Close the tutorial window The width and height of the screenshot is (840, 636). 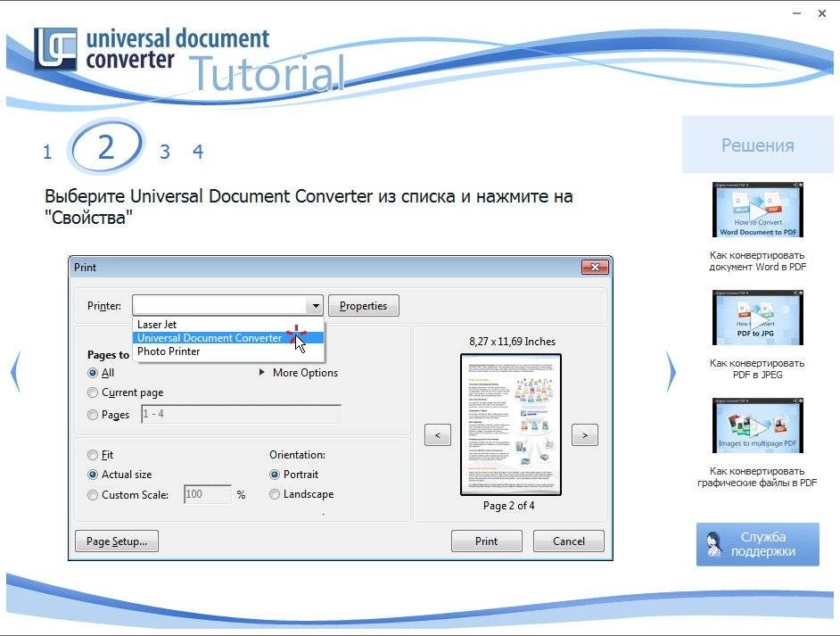(x=822, y=13)
